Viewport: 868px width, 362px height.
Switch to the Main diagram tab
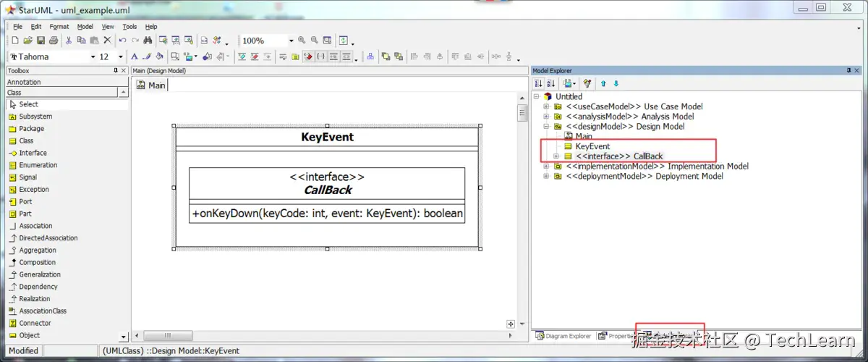coord(151,85)
